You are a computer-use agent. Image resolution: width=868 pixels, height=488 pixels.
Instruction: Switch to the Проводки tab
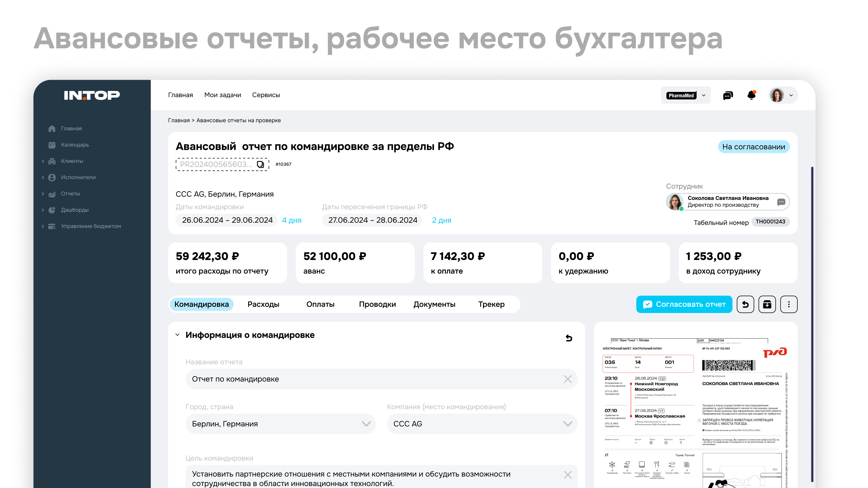[377, 305]
